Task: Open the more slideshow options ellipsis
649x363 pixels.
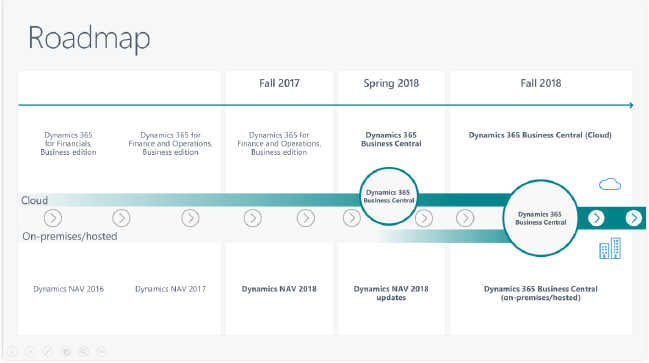Action: click(101, 352)
